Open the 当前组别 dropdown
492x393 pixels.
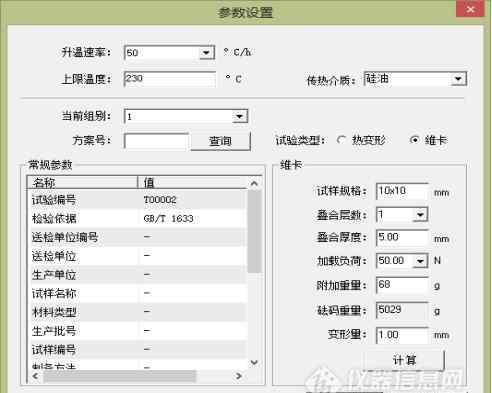240,116
